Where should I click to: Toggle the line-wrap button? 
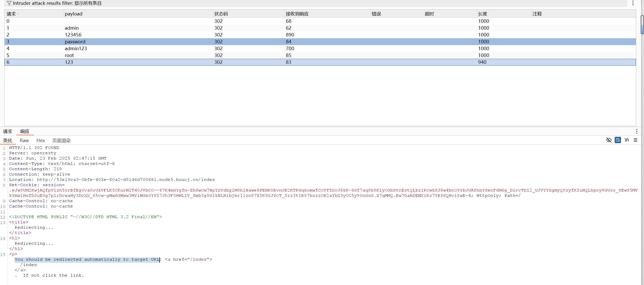[x=617, y=140]
